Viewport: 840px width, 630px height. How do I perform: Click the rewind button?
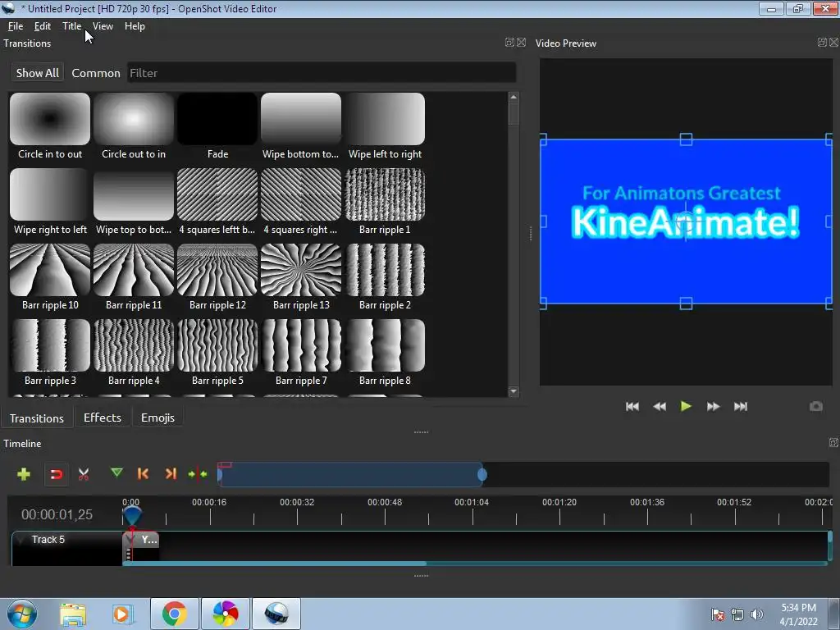click(x=660, y=407)
